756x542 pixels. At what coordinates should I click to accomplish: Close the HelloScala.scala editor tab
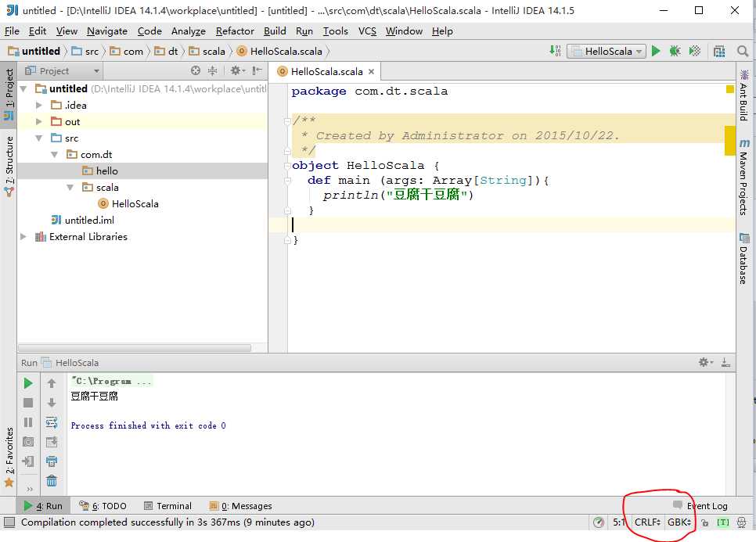pos(371,71)
